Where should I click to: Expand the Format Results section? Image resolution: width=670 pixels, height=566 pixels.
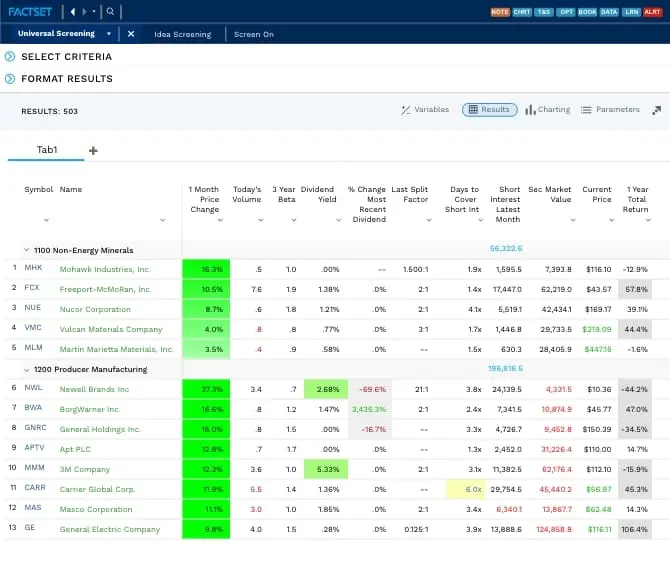click(10, 78)
